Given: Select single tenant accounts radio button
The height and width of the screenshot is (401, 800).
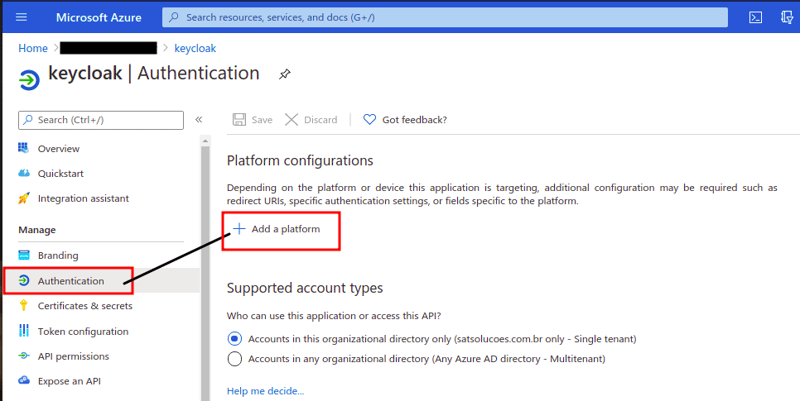Looking at the screenshot, I should point(235,339).
